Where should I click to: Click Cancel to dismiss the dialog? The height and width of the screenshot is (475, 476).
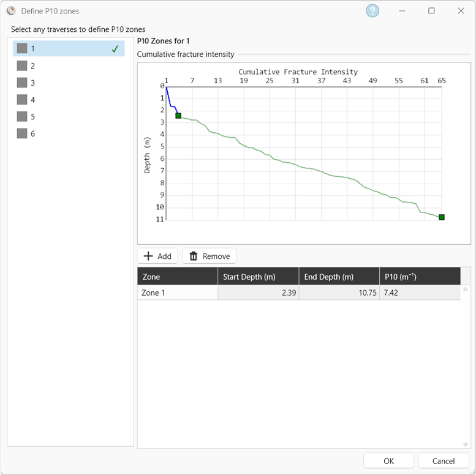pyautogui.click(x=444, y=461)
